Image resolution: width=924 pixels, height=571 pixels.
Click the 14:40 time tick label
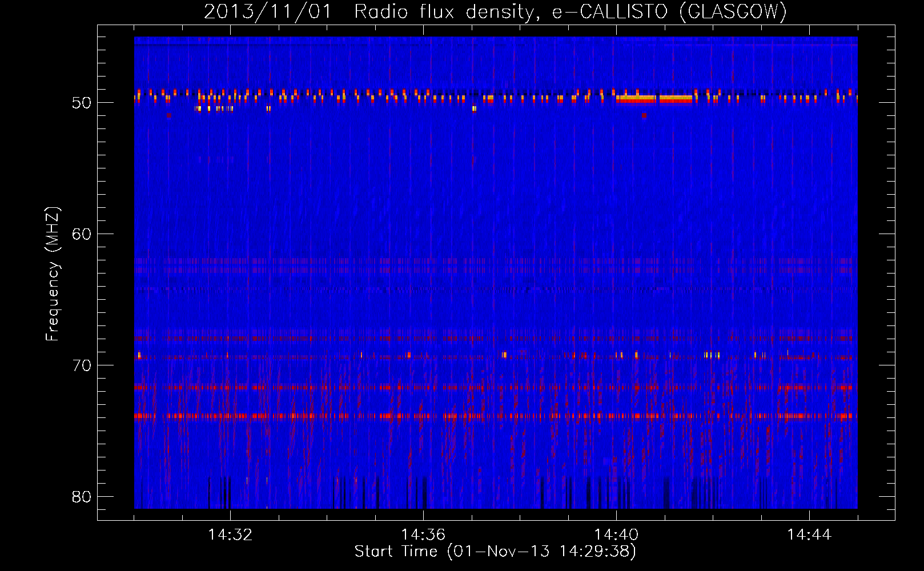click(616, 535)
